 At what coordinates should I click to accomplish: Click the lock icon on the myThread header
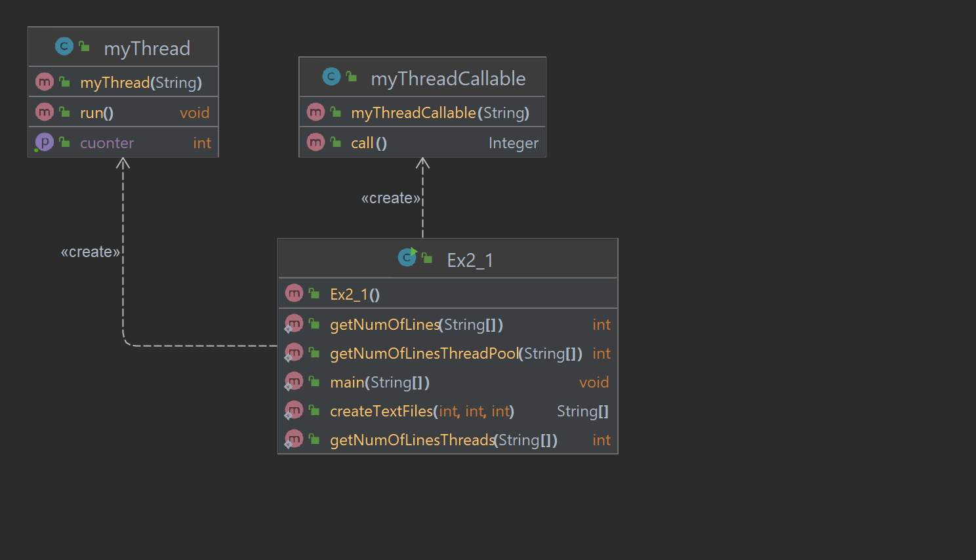pos(83,46)
